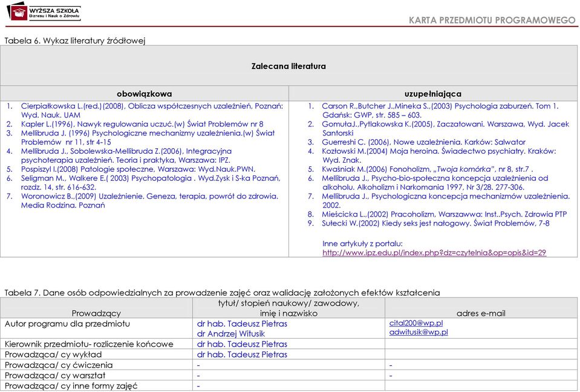Select 'Psychologiczna koncepcja mechanizmów uzależnienia' 2002 entry
Viewport: 580px width, 392px height.
pos(446,201)
